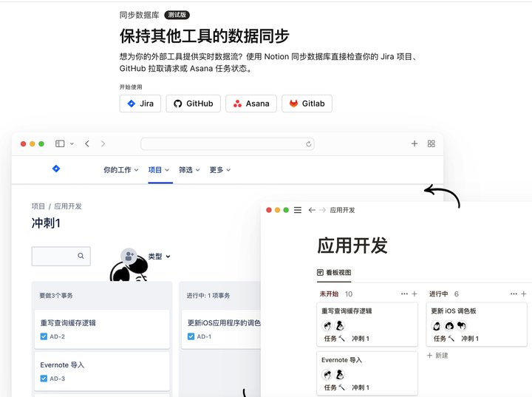The width and height of the screenshot is (532, 397).
Task: Click the 项目 breadcrumb link
Action: tap(38, 206)
